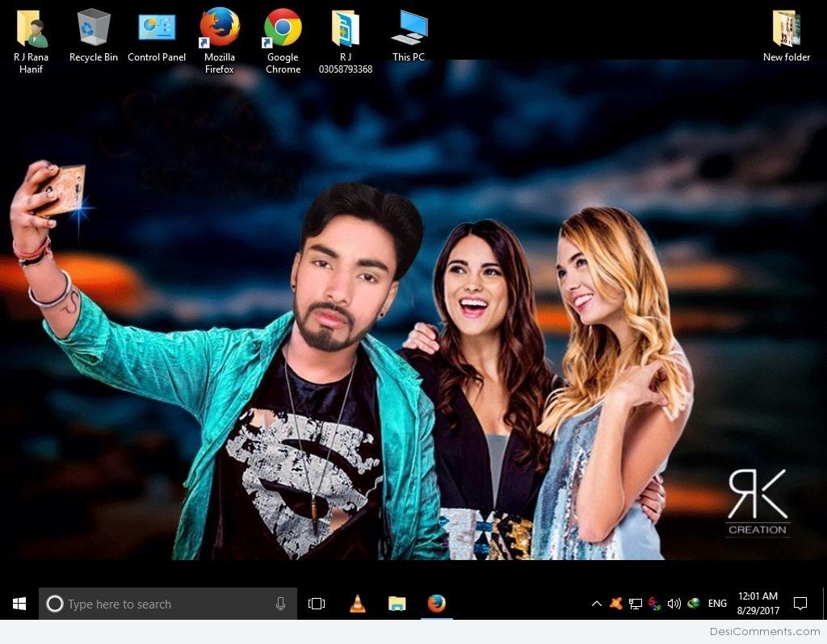Change input language via ENG indicator
The width and height of the screenshot is (827, 644).
[717, 604]
